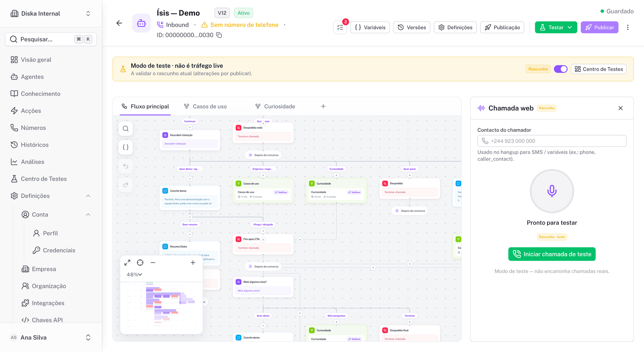Expand Ana Silva user menu
The image size is (644, 352).
[51, 338]
